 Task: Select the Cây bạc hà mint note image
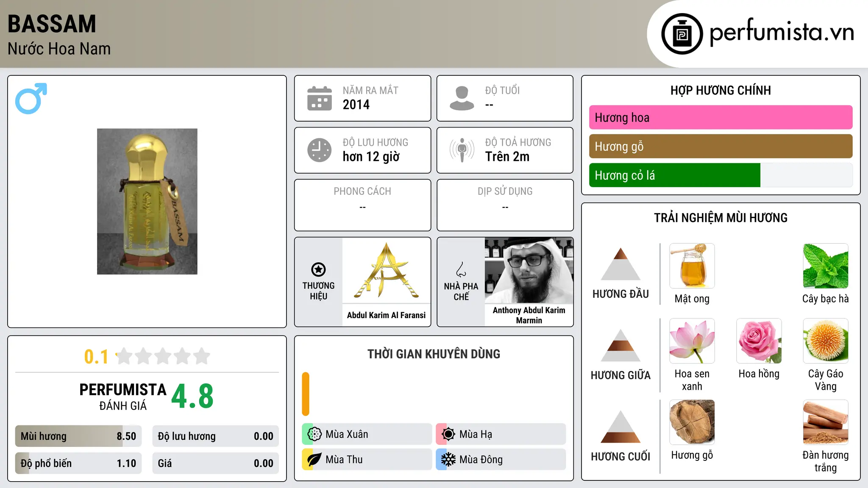(826, 266)
